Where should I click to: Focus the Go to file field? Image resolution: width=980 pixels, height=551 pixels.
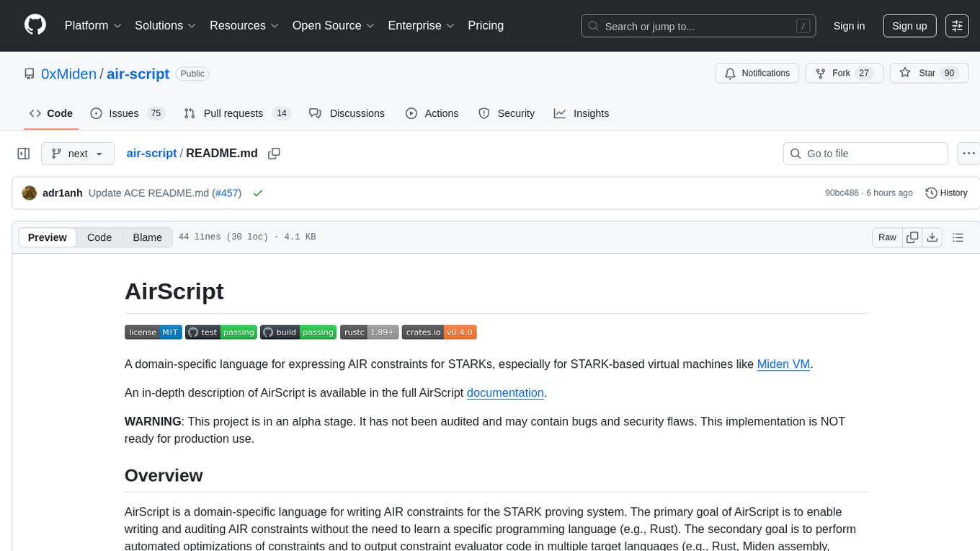(865, 154)
